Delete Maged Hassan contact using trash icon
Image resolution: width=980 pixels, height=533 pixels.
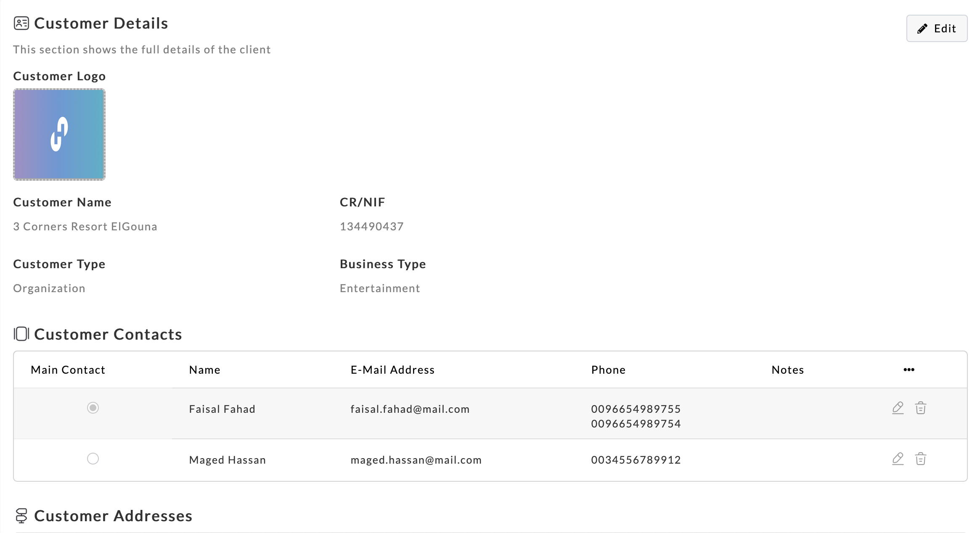pos(920,459)
